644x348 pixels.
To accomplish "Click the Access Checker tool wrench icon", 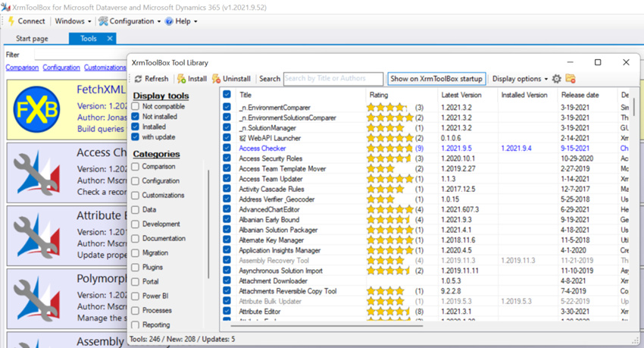I will [36, 172].
